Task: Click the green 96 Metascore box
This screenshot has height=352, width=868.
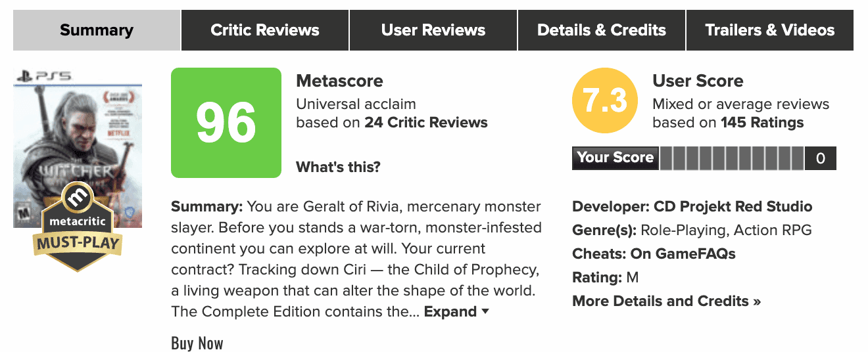Action: pos(226,123)
